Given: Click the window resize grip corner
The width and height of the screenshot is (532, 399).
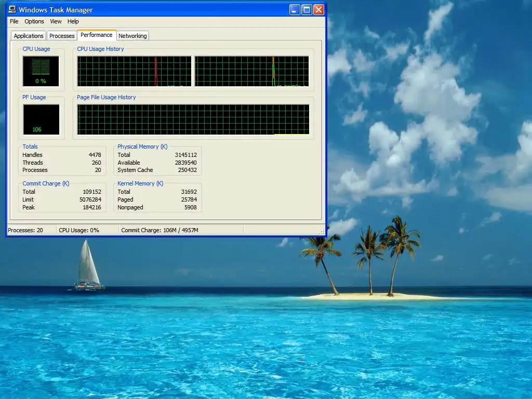Looking at the screenshot, I should tap(322, 231).
